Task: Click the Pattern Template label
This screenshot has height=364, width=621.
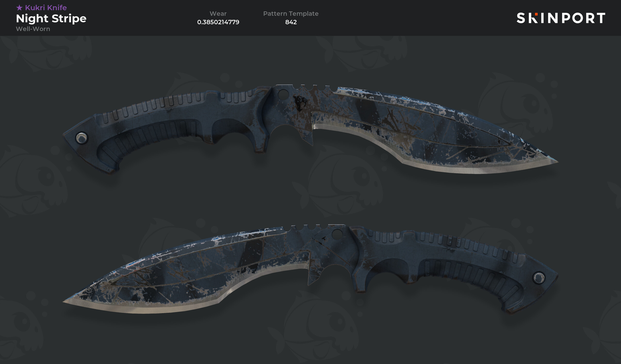Action: tap(291, 14)
